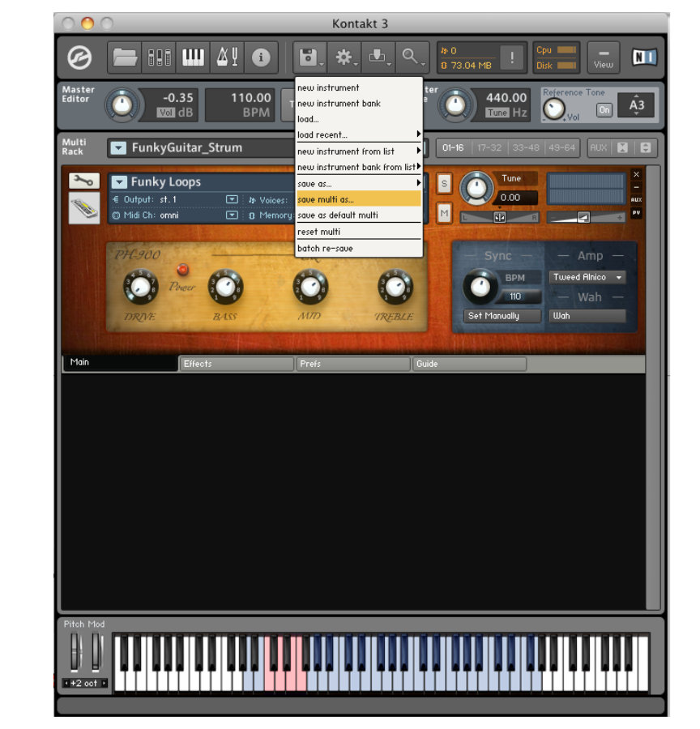Click the Set Manually button
The width and height of the screenshot is (700, 729).
(502, 316)
